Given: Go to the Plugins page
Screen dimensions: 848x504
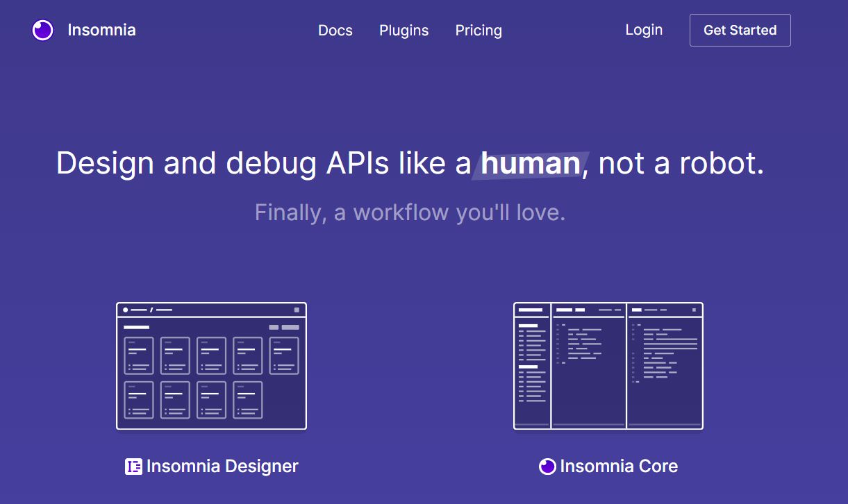Looking at the screenshot, I should point(404,31).
